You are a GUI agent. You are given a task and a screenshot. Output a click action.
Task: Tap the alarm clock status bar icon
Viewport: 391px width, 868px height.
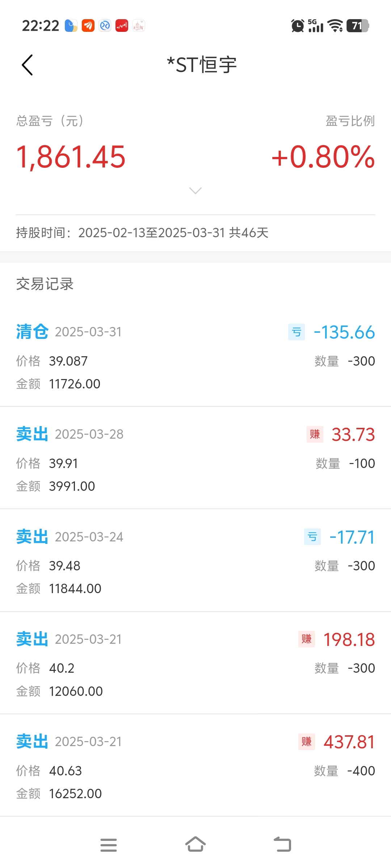coord(298,26)
